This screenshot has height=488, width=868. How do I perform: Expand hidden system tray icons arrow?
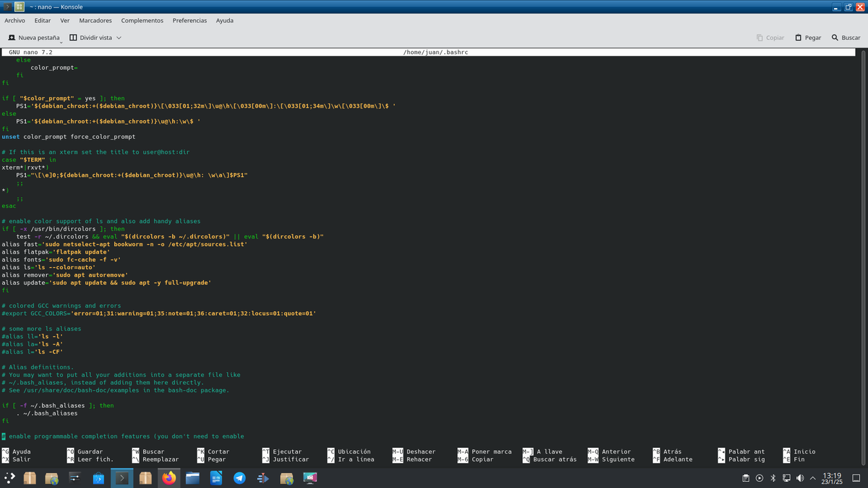(813, 478)
